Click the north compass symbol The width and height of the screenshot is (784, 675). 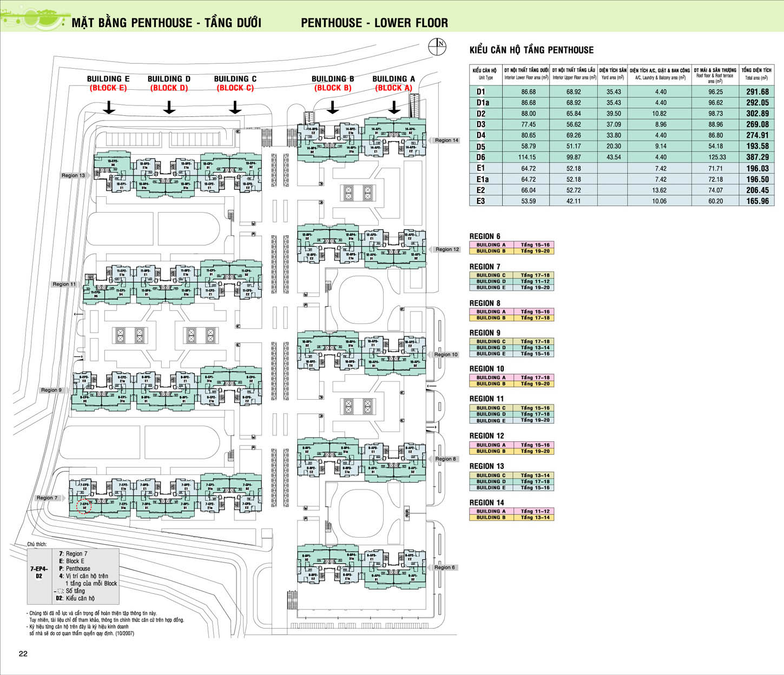pyautogui.click(x=437, y=47)
